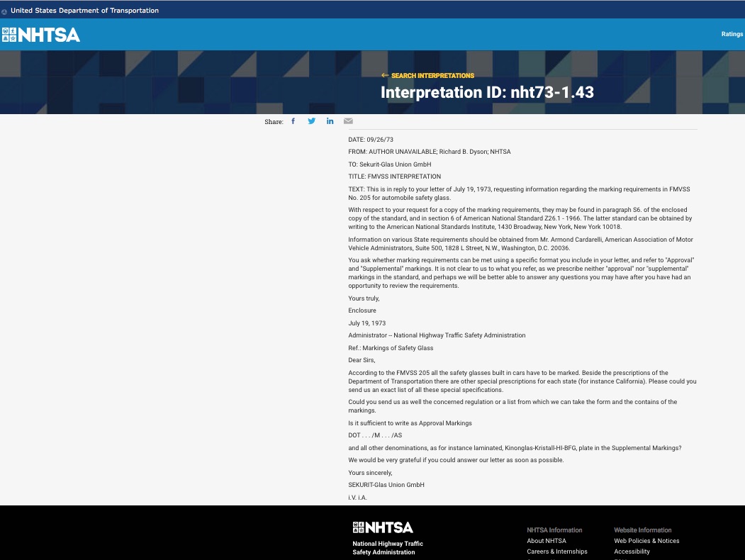The image size is (745, 560).
Task: Email this page using envelope icon
Action: [348, 121]
